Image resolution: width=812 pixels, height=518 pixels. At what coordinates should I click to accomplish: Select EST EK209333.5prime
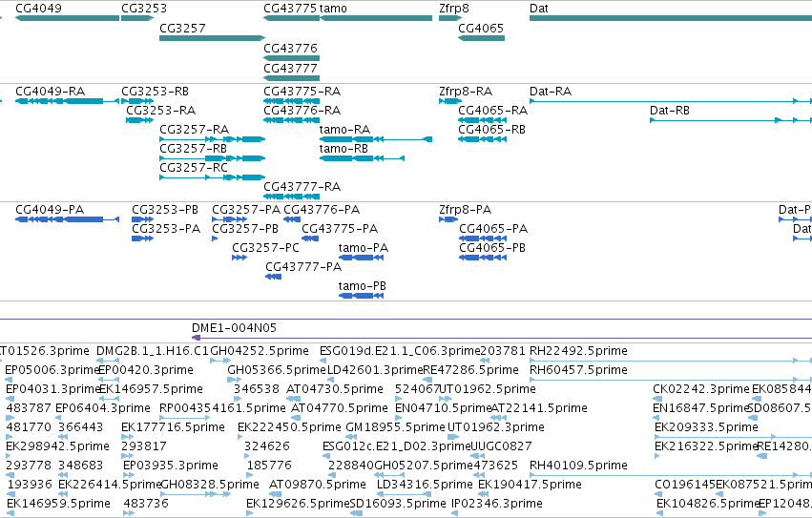pos(706,428)
